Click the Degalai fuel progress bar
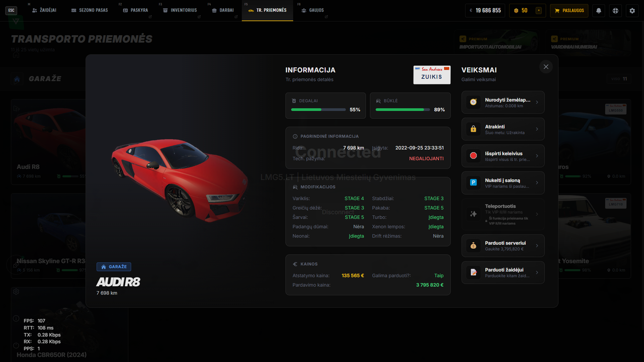 [x=318, y=109]
